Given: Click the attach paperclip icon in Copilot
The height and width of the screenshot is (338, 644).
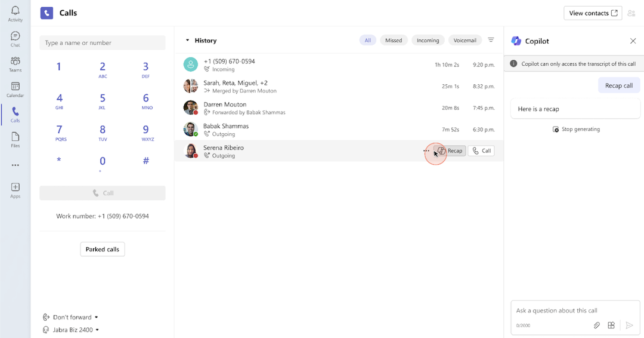Looking at the screenshot, I should click(x=597, y=325).
